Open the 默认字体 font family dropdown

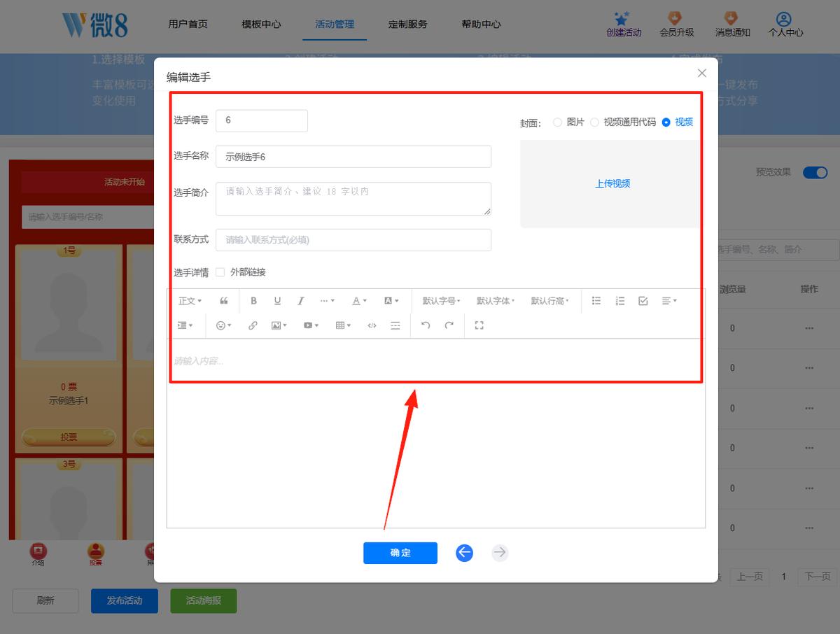(x=496, y=301)
